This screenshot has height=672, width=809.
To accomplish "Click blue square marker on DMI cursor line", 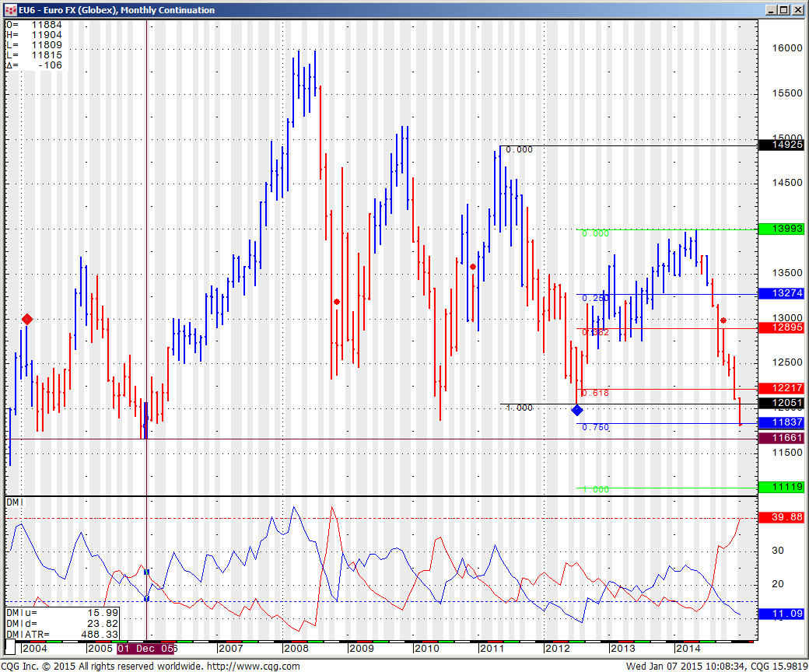I will pos(147,598).
